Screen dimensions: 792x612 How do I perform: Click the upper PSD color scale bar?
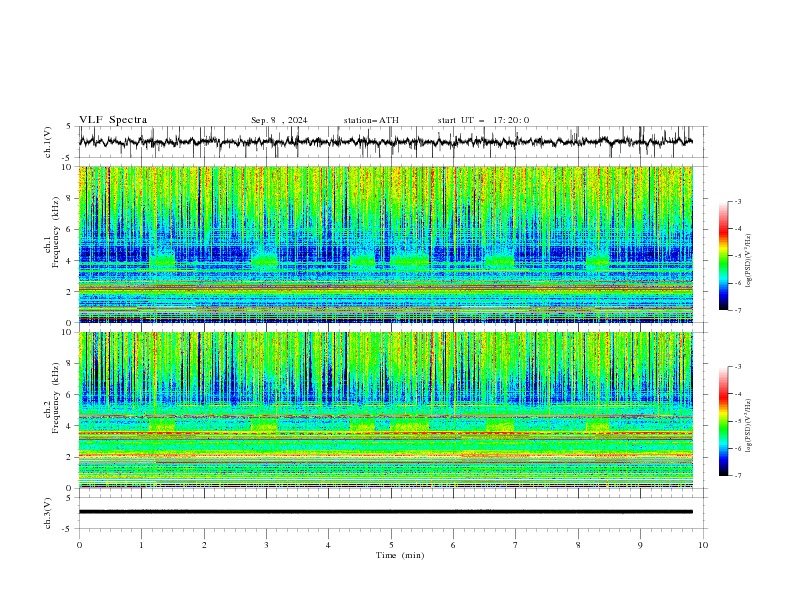pos(724,256)
